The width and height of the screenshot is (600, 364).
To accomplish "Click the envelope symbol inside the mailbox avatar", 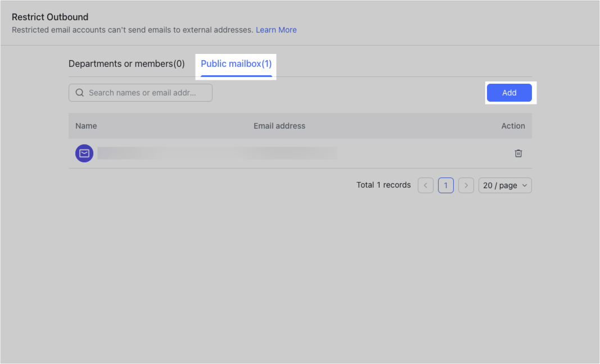I will click(x=84, y=153).
